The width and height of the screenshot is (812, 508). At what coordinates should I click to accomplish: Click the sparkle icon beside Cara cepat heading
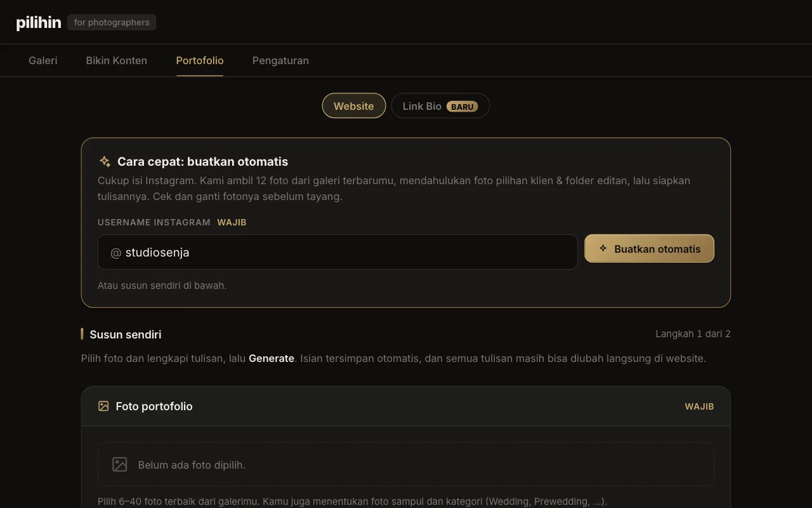tap(105, 162)
